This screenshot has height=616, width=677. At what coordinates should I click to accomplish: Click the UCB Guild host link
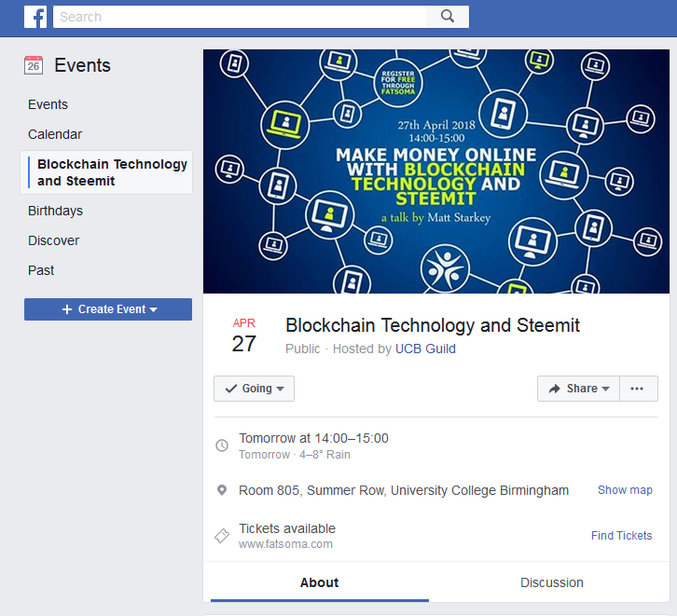click(425, 349)
